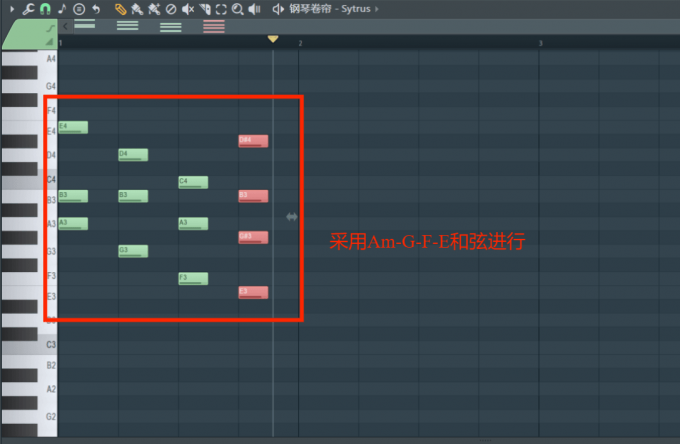Open the piano roll main menu arrow
This screenshot has height=444, width=680.
click(12, 9)
